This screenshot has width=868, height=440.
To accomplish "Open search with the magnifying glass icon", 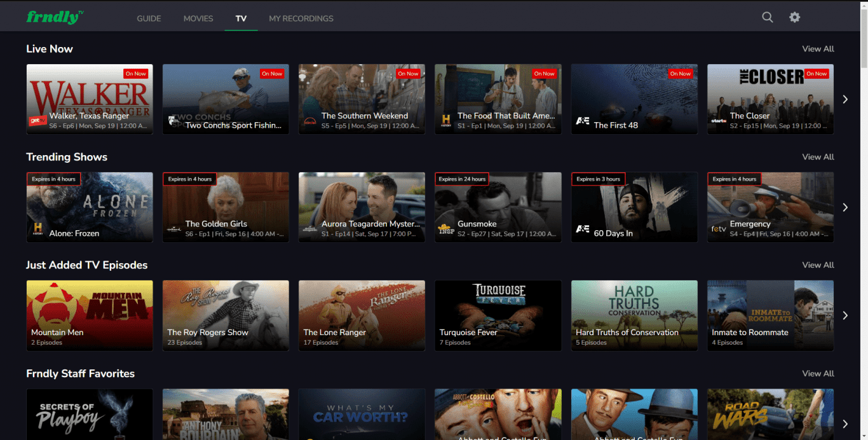I will 767,17.
